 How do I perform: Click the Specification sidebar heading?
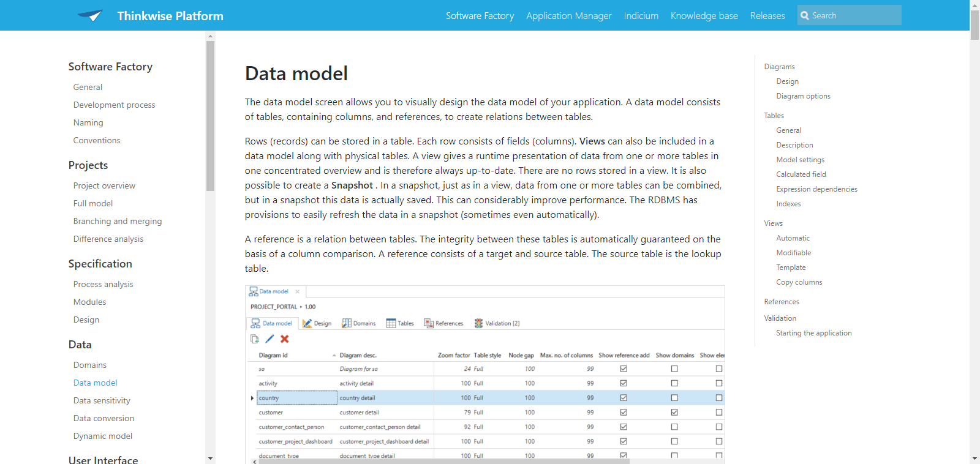100,264
